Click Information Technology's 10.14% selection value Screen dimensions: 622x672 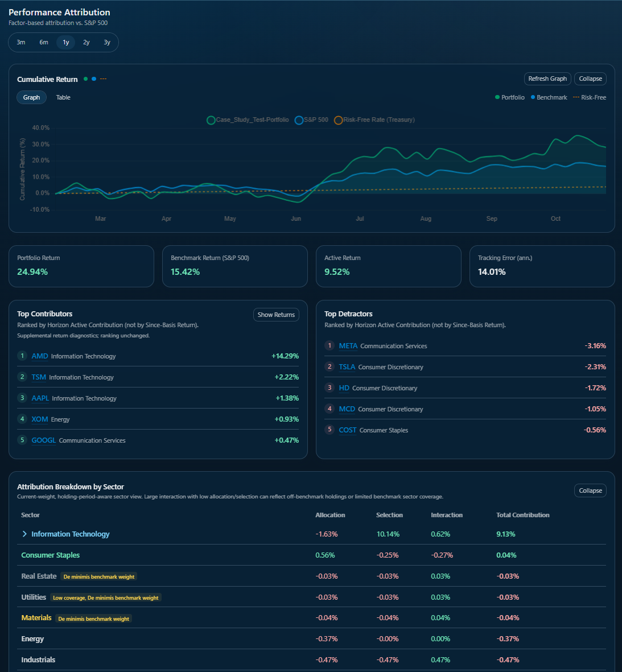[x=388, y=534]
